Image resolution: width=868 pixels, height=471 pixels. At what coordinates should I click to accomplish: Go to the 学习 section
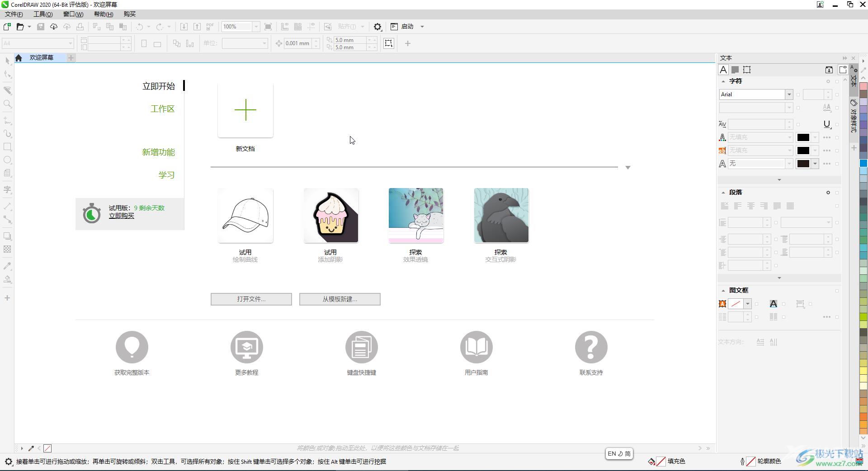[x=166, y=175]
